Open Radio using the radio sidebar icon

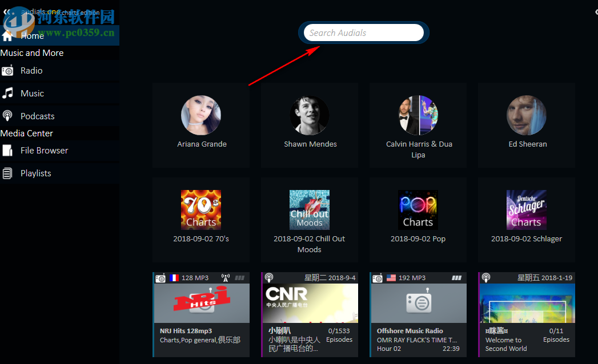[8, 70]
